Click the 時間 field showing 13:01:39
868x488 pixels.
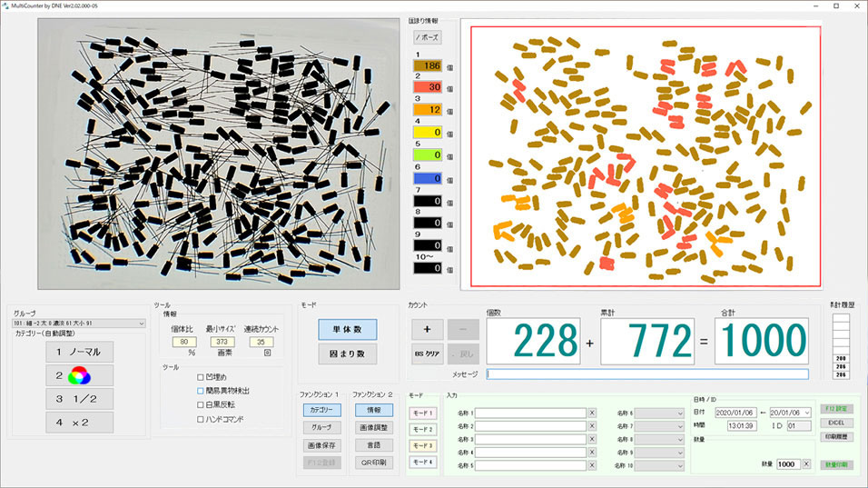tap(742, 426)
